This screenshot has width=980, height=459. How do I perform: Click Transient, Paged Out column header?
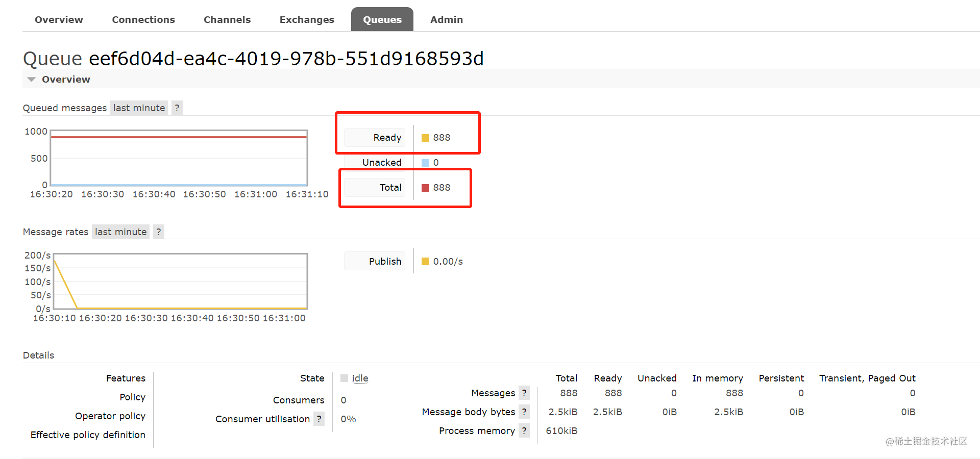pyautogui.click(x=867, y=378)
